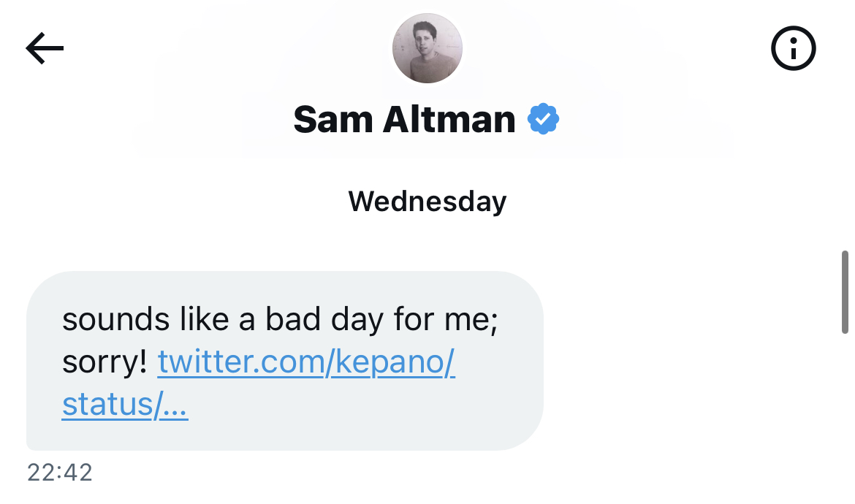Image resolution: width=855 pixels, height=504 pixels.
Task: Go back using the left arrow
Action: (x=45, y=49)
